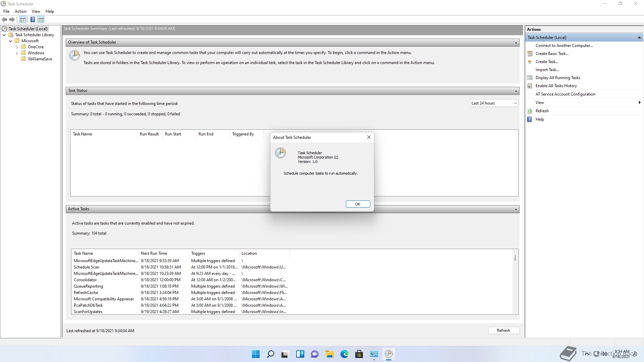Open the File menu
This screenshot has width=644, height=362.
click(6, 11)
